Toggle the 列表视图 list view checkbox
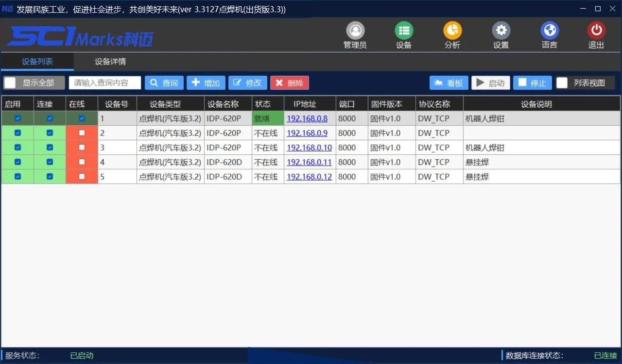Viewport: 622px width, 364px height. click(562, 83)
